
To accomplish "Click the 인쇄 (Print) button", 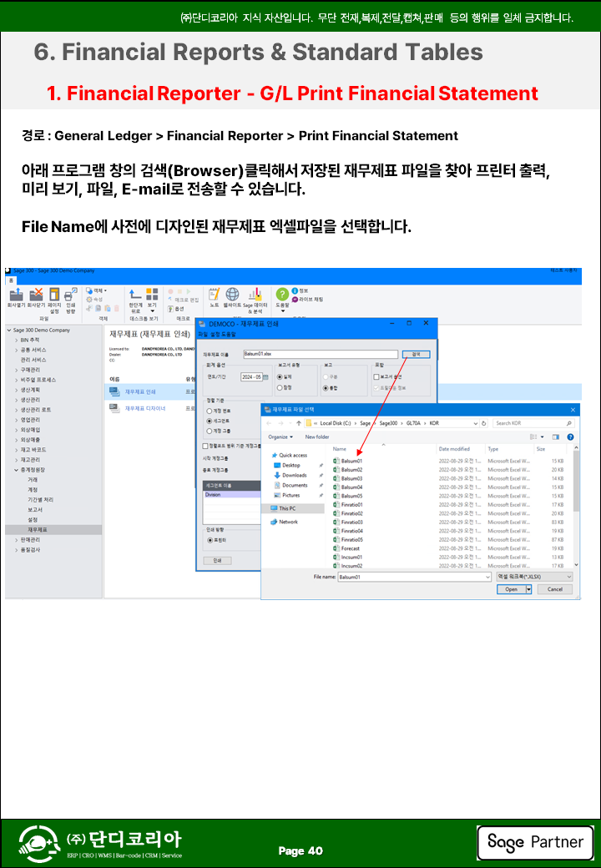I will [x=218, y=561].
